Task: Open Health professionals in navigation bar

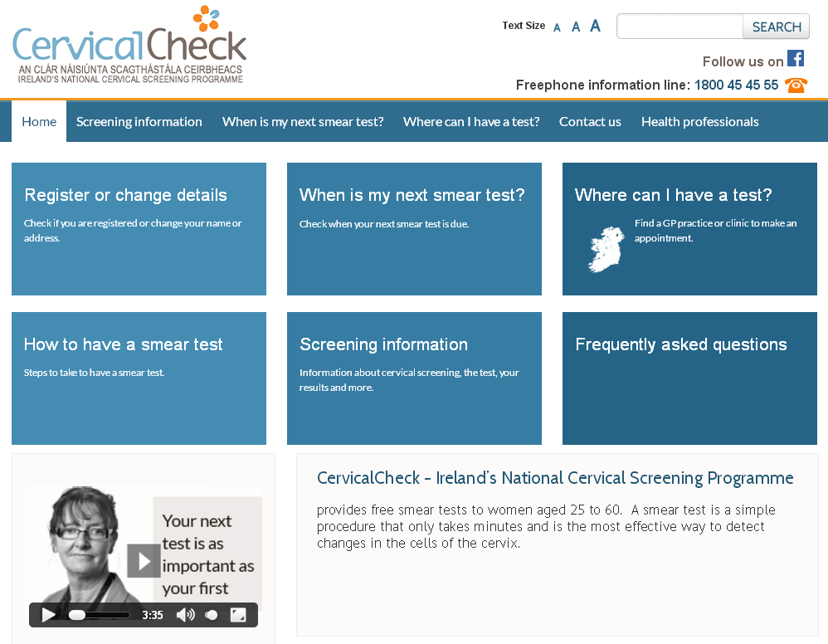Action: pos(699,121)
